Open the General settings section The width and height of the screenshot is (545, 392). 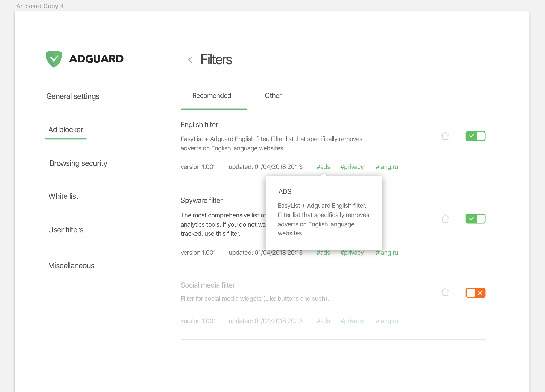pos(73,96)
